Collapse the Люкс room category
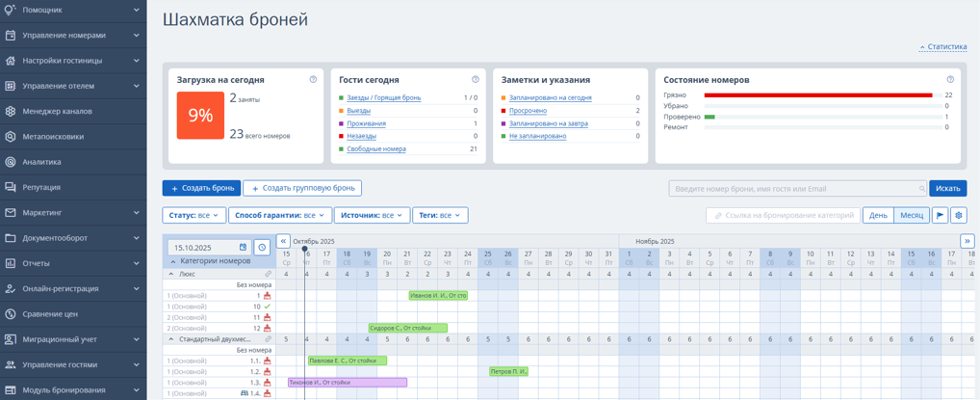This screenshot has width=980, height=400. coord(171,274)
